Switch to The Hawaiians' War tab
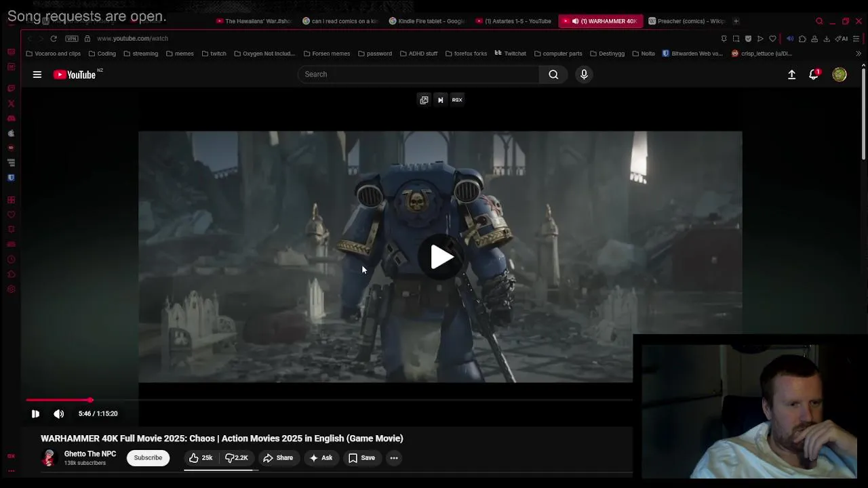868x488 pixels. [254, 21]
